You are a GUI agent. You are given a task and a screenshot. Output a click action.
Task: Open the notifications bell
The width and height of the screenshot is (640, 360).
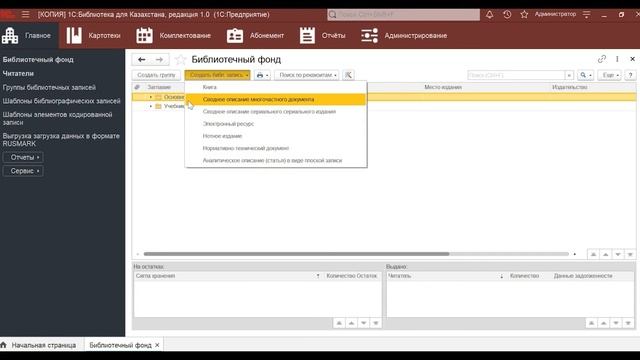point(489,14)
